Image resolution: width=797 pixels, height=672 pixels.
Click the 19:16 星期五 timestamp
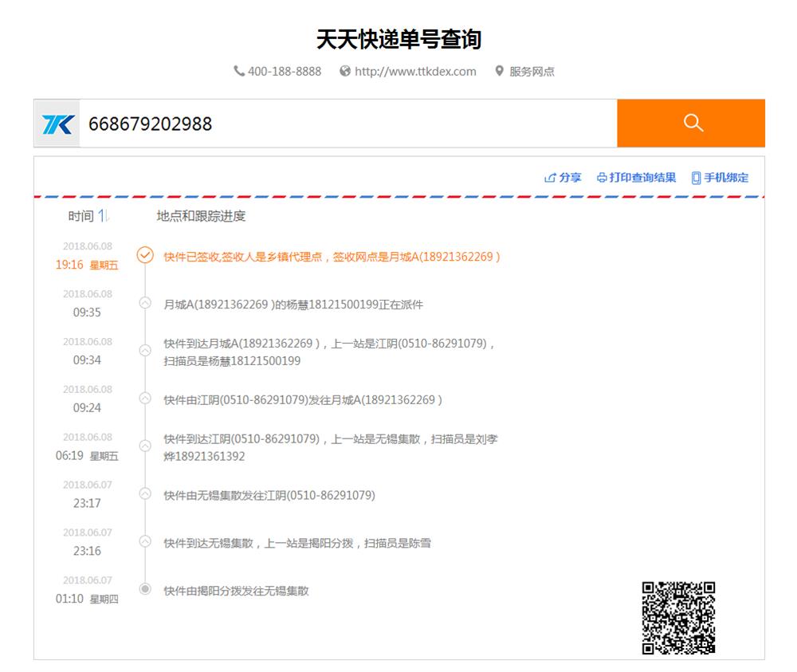click(x=87, y=265)
